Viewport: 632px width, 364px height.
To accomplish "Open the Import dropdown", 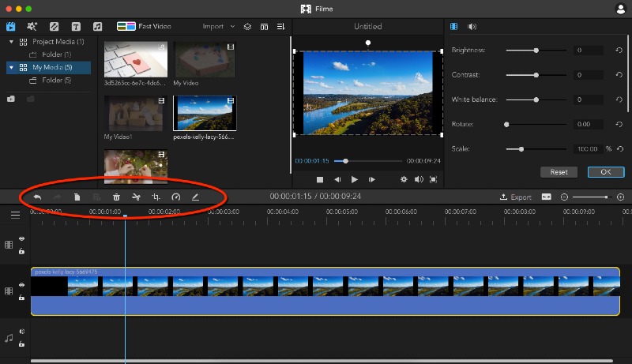I will point(219,27).
